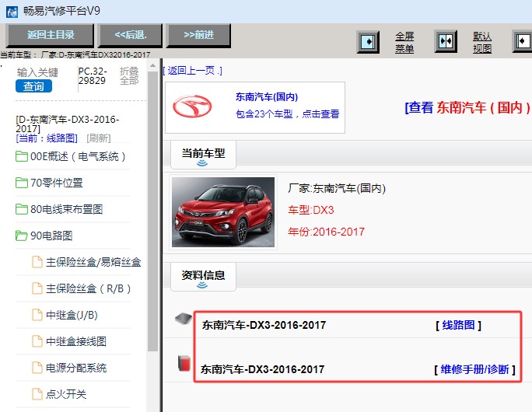Click the PC.32-29829 label
Image resolution: width=532 pixels, height=412 pixels.
(x=93, y=76)
